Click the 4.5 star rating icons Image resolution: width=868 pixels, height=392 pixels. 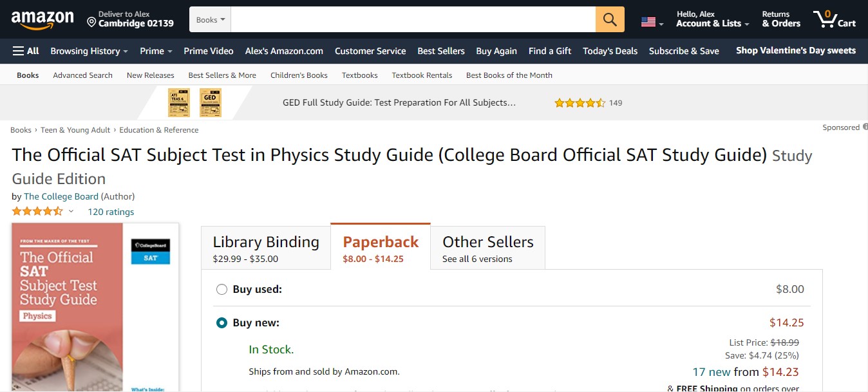click(37, 211)
